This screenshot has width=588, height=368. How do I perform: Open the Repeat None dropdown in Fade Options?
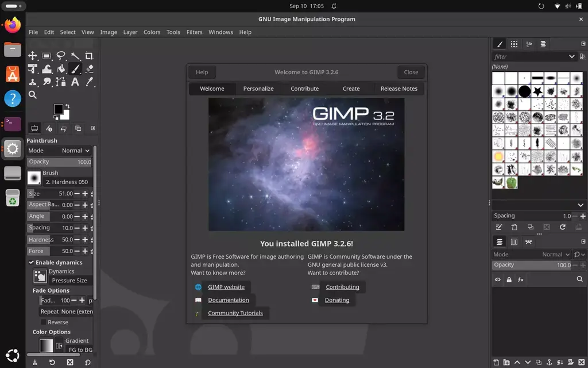(x=67, y=312)
